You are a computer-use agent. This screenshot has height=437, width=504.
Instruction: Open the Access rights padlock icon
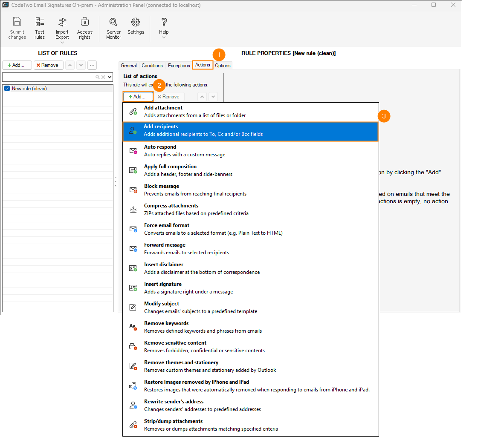84,22
